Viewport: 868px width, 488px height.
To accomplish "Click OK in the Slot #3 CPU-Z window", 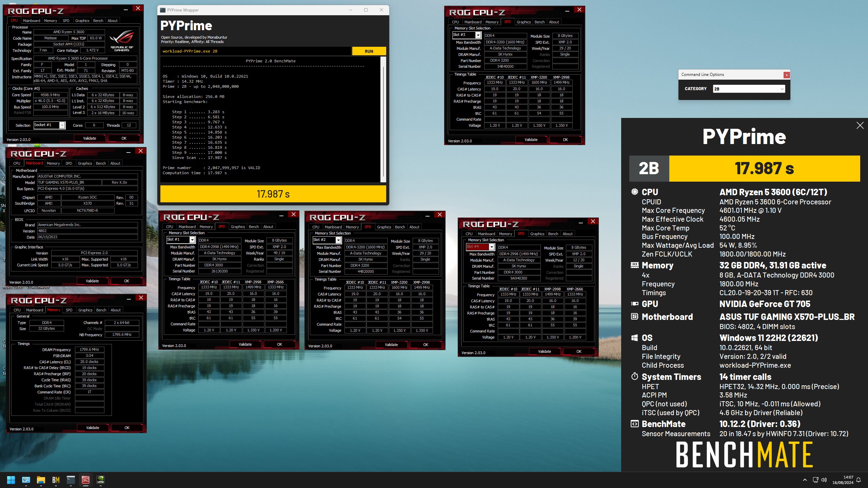I will [565, 140].
